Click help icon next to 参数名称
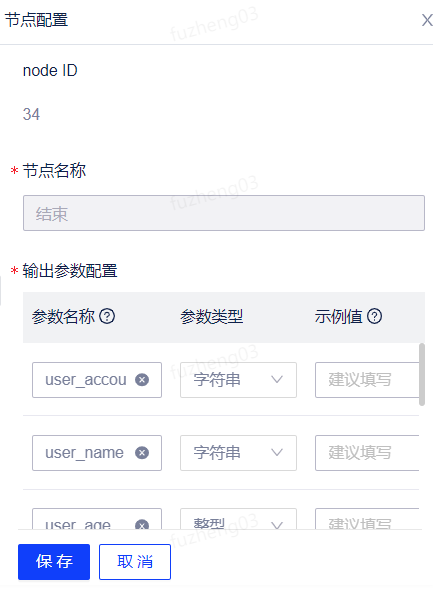The height and width of the screenshot is (591, 433). coord(107,316)
